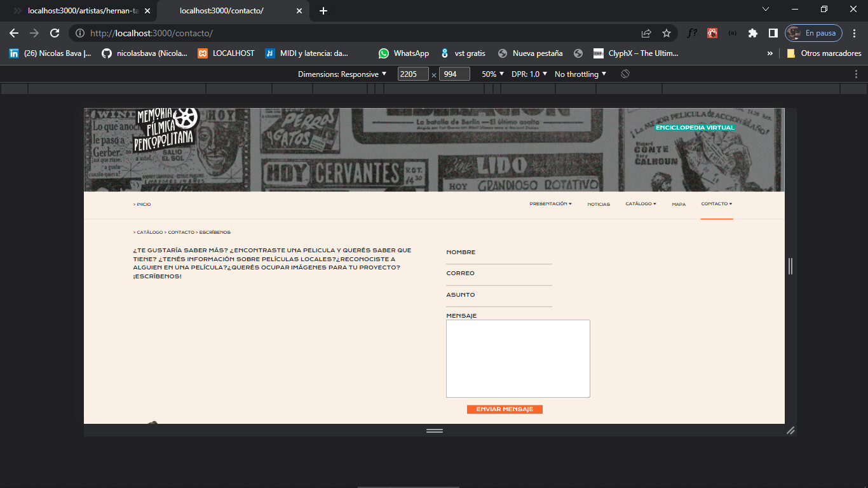Select the NOTICIAS menu item
868x488 pixels.
point(598,204)
